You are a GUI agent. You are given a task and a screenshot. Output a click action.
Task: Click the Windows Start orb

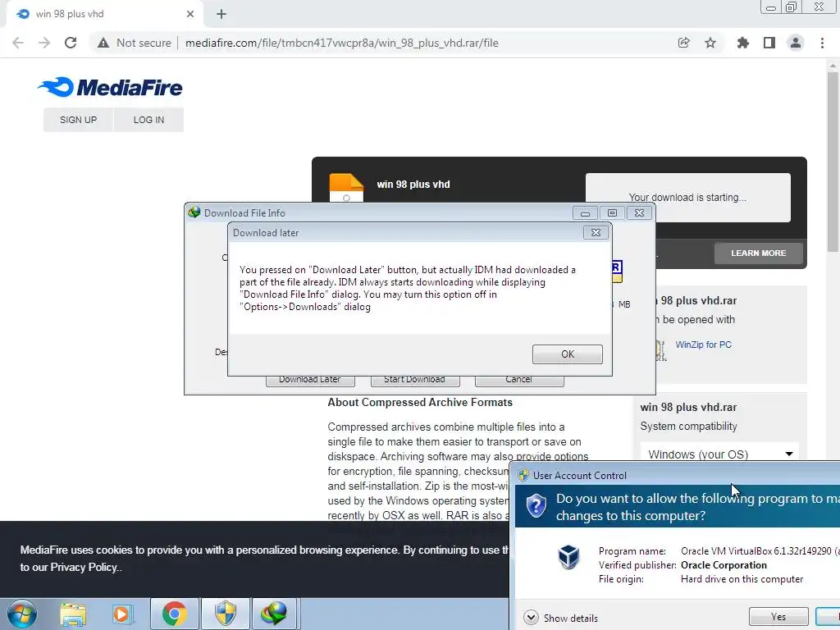click(22, 614)
